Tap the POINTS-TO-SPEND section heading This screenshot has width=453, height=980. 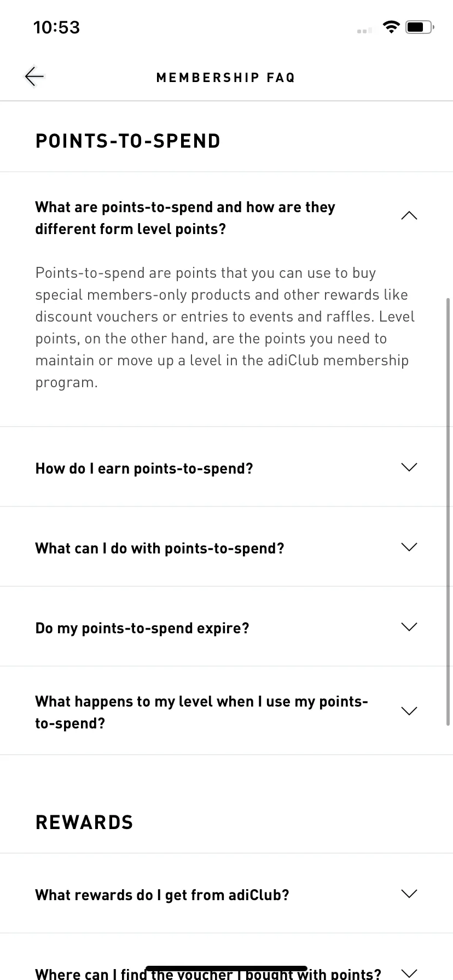[x=128, y=141]
